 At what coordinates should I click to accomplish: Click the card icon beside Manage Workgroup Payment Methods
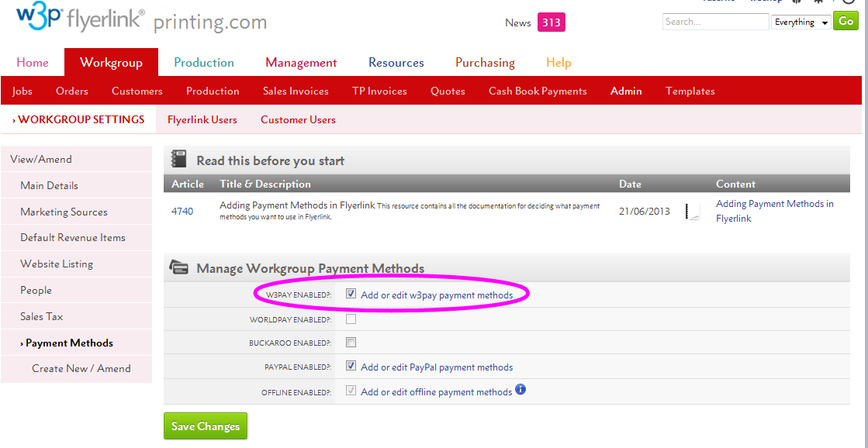tap(179, 267)
